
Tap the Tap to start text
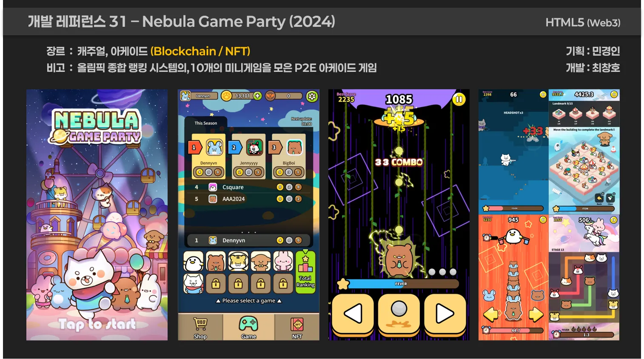[97, 325]
